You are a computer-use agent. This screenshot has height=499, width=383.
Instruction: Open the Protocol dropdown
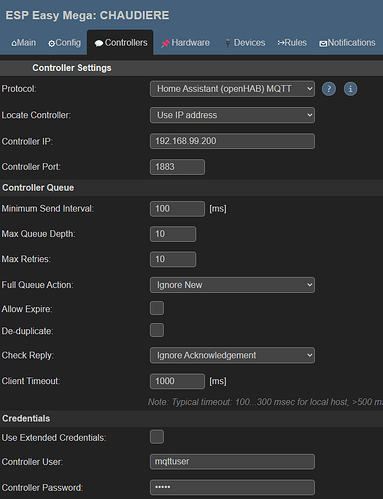[x=232, y=89]
